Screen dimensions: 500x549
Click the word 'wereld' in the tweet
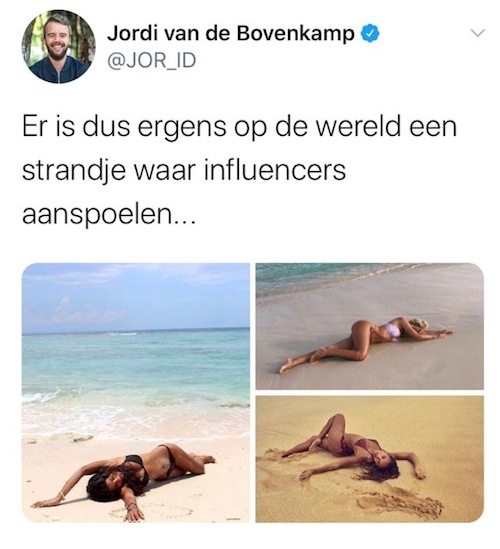358,127
